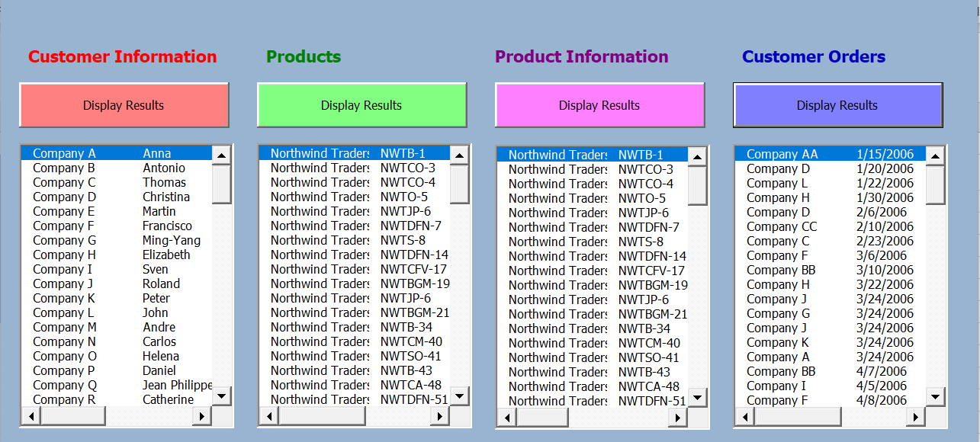Click the down arrow of Product Information list scrollbar

pyautogui.click(x=698, y=397)
